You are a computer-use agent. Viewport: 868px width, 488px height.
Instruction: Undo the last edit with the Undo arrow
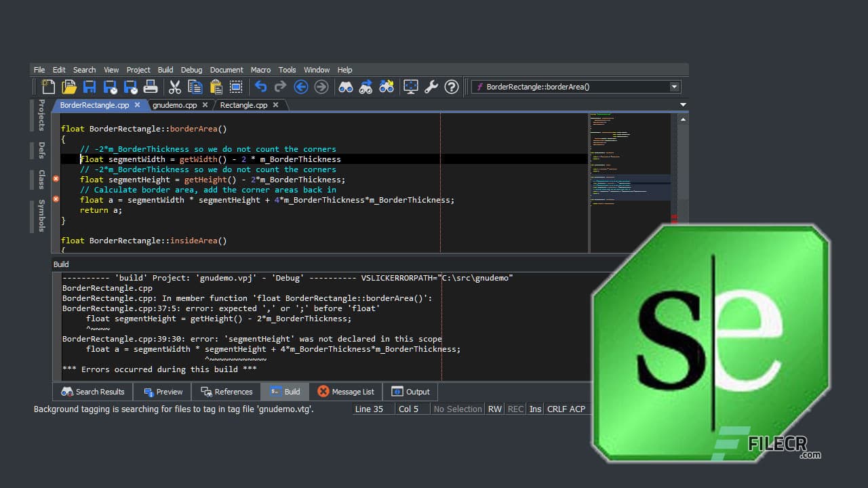(261, 86)
